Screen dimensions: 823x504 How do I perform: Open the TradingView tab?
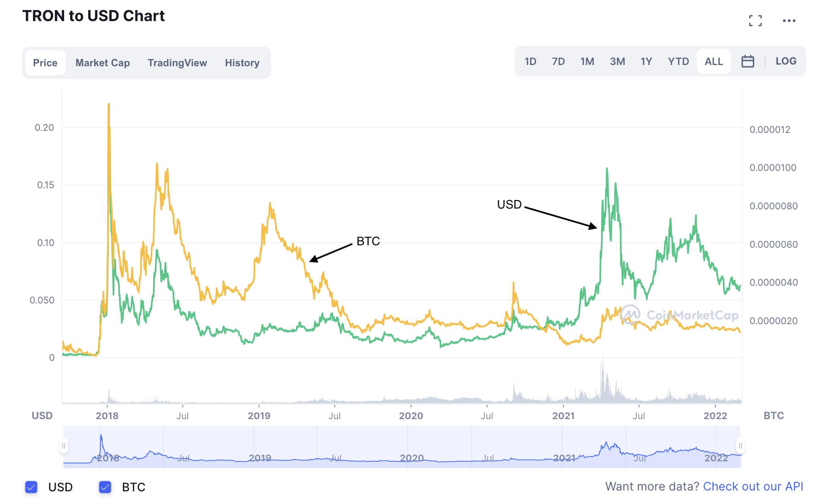tap(177, 63)
